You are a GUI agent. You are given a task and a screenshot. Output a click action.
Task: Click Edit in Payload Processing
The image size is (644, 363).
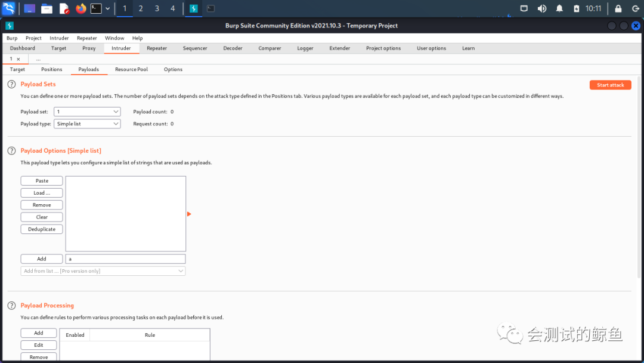(x=39, y=345)
